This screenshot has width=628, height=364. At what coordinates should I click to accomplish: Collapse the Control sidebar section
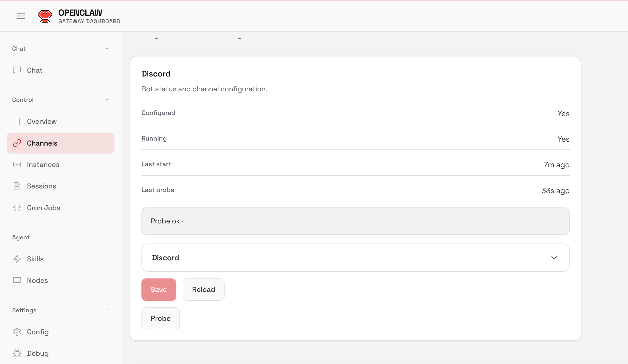point(107,100)
